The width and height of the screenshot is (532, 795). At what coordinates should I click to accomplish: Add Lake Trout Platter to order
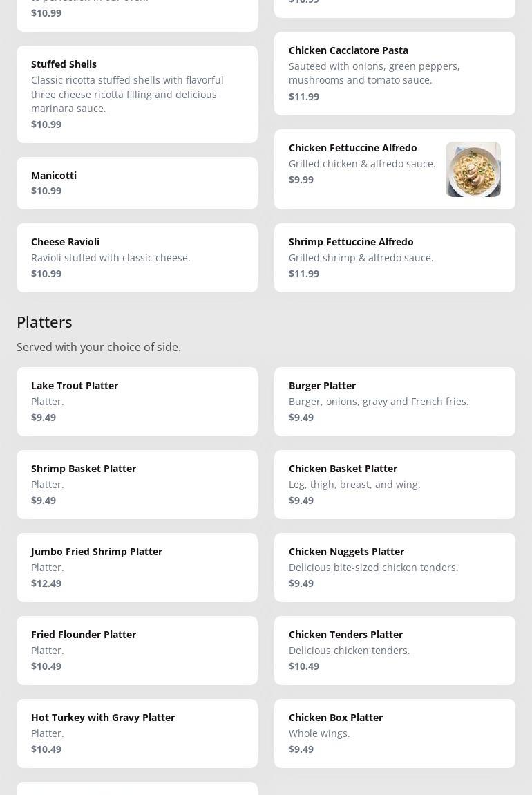tap(137, 401)
